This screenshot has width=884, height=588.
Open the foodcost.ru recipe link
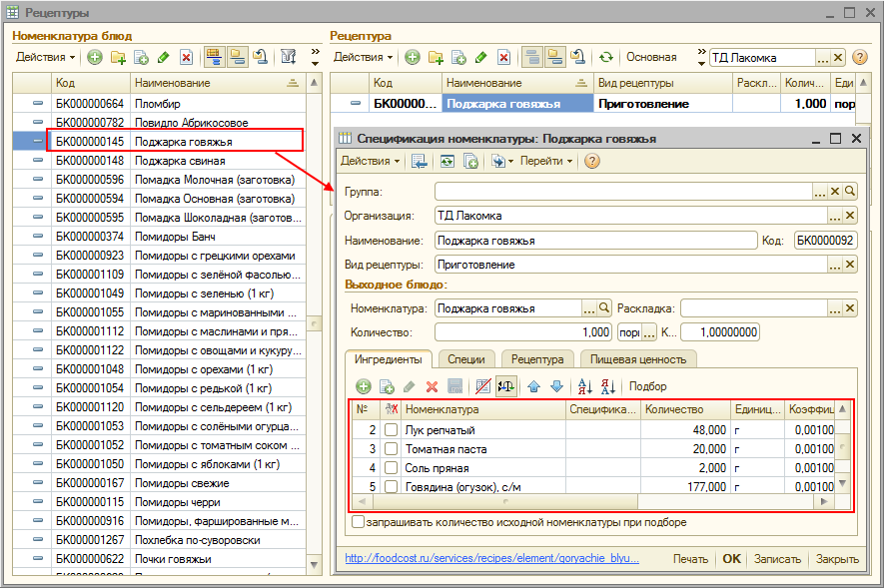click(491, 559)
